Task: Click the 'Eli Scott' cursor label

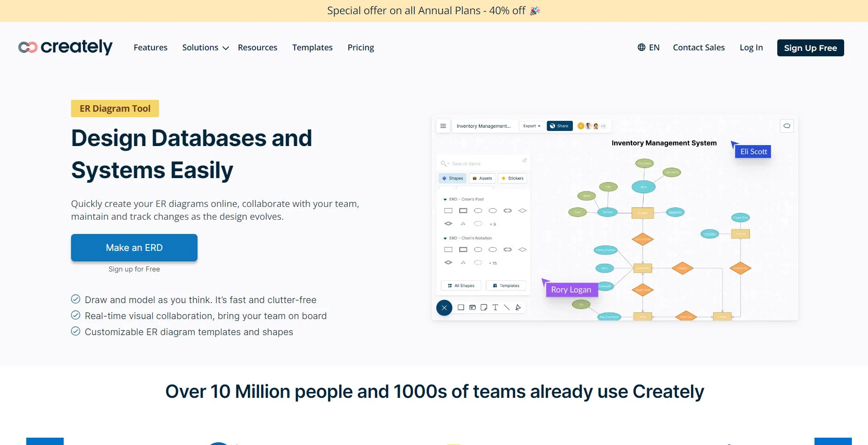Action: coord(753,152)
